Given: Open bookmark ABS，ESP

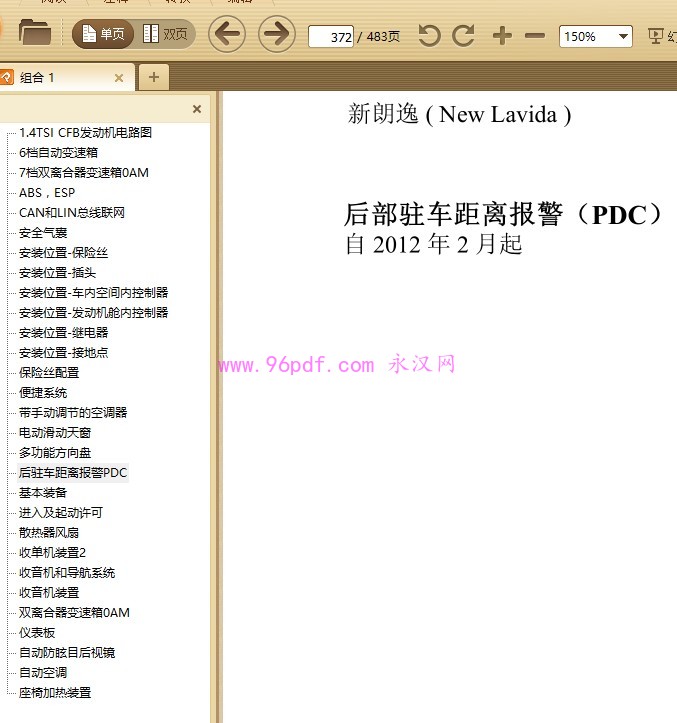Looking at the screenshot, I should pos(47,193).
